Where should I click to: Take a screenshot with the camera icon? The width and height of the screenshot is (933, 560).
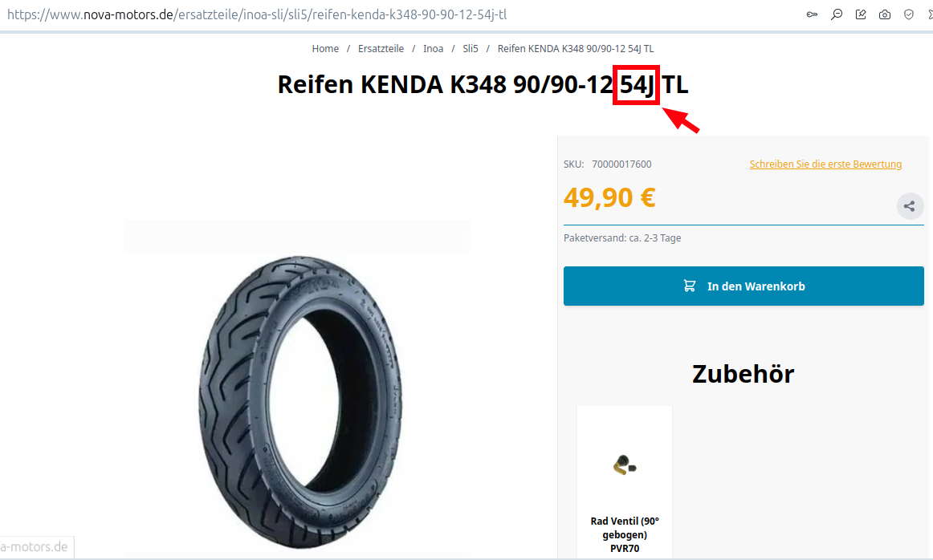click(x=885, y=14)
